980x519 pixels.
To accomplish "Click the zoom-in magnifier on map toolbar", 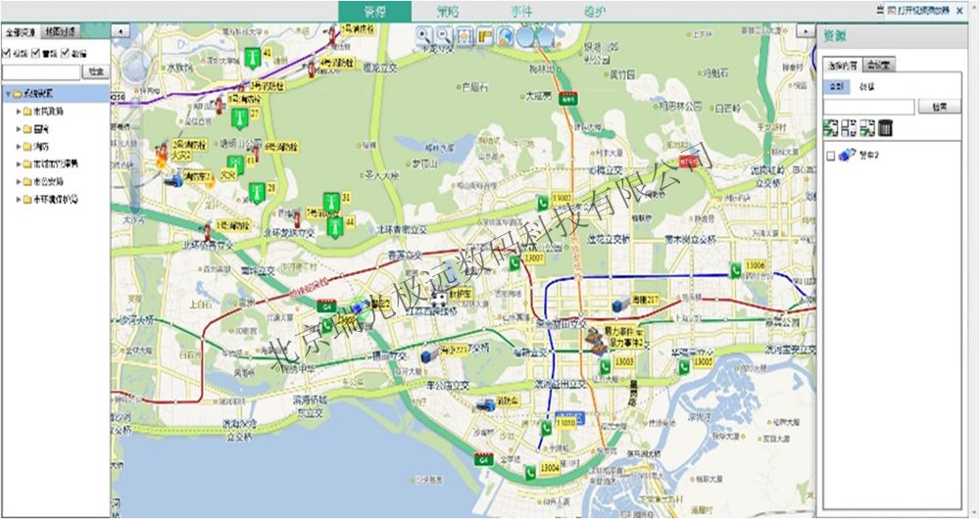I will [424, 35].
